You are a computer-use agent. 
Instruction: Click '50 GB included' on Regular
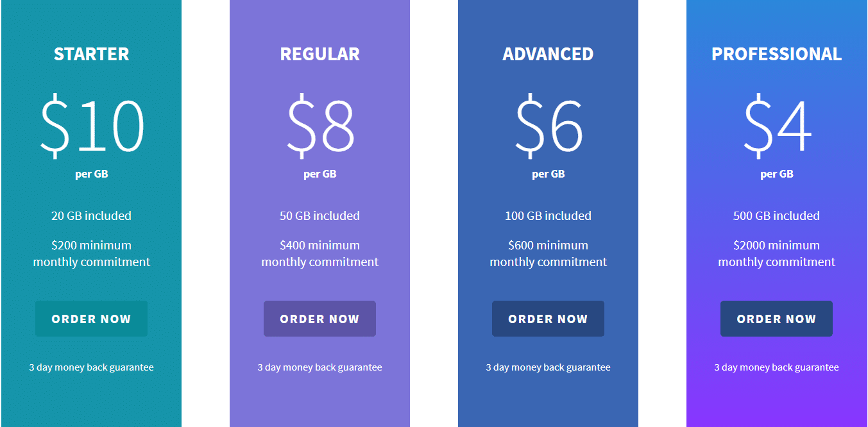[319, 215]
